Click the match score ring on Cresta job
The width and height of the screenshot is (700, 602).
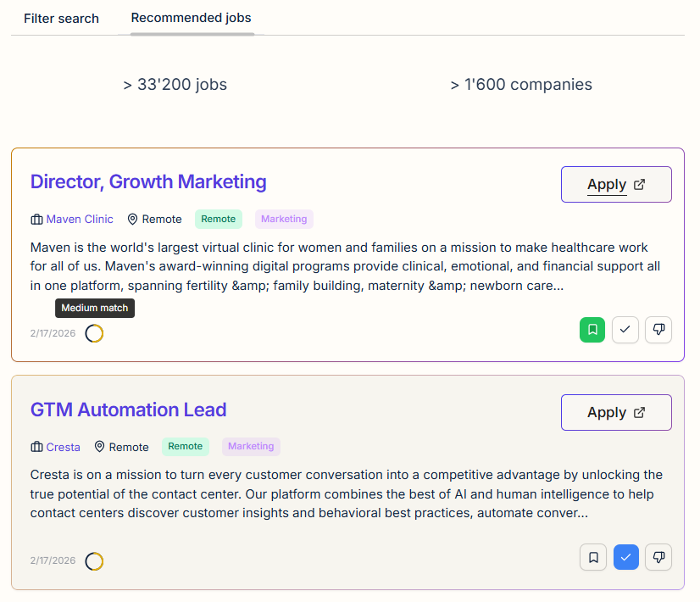[x=94, y=561]
